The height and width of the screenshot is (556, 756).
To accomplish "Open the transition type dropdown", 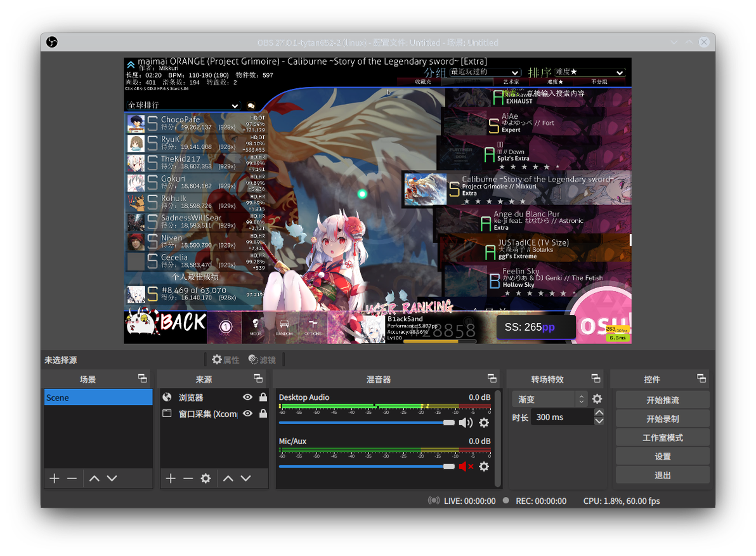I will 550,399.
